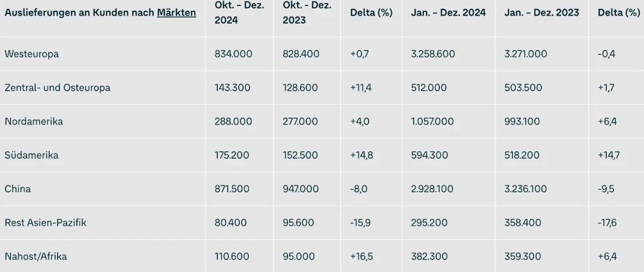Open the underlined Märkten link
Image resolution: width=644 pixels, height=272 pixels.
(x=176, y=12)
